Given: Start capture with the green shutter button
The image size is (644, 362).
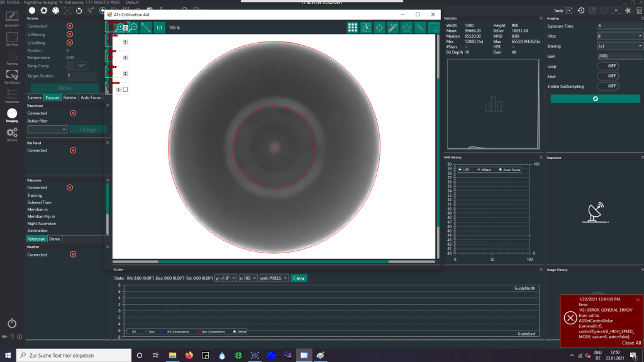Looking at the screenshot, I should point(595,99).
